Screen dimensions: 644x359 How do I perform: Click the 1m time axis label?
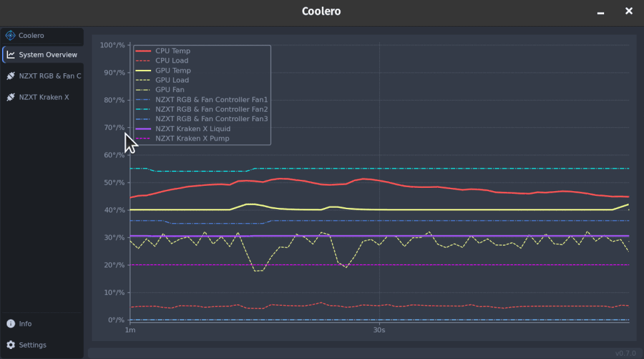(x=130, y=330)
